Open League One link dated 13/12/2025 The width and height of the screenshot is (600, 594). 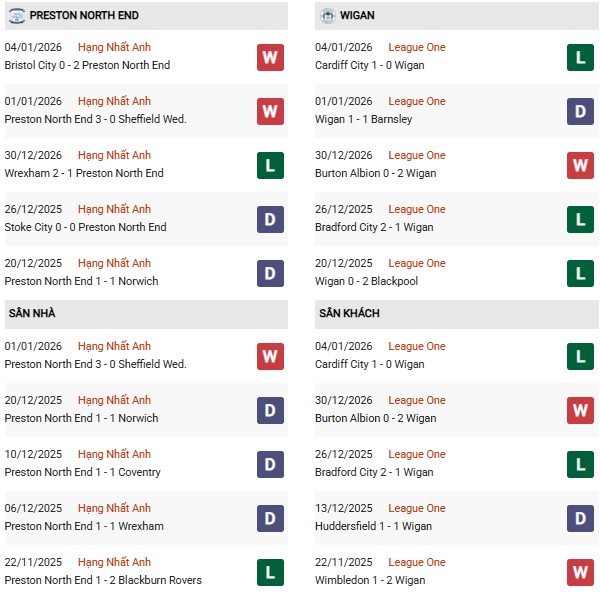(x=417, y=508)
